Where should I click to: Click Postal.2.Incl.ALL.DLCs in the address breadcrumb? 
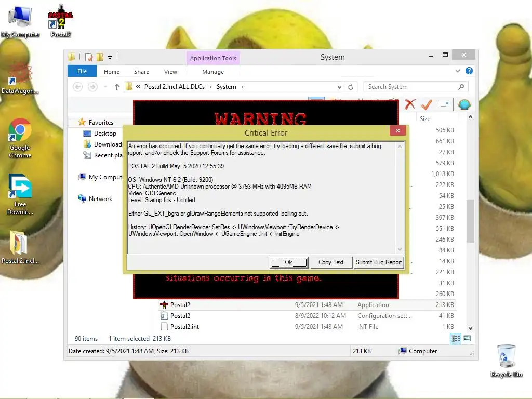[175, 87]
